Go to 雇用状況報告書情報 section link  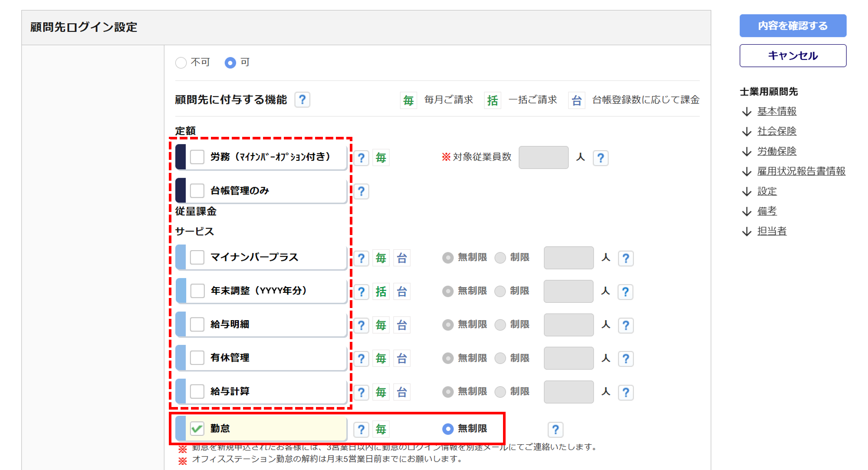click(x=801, y=171)
